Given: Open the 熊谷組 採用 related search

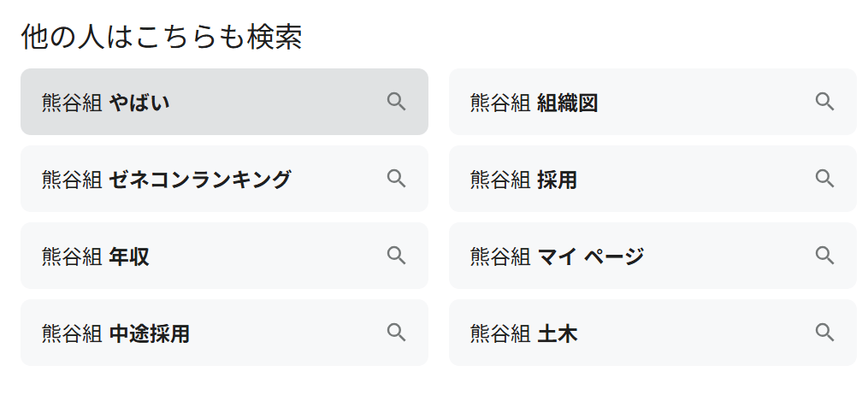Looking at the screenshot, I should point(523,180).
